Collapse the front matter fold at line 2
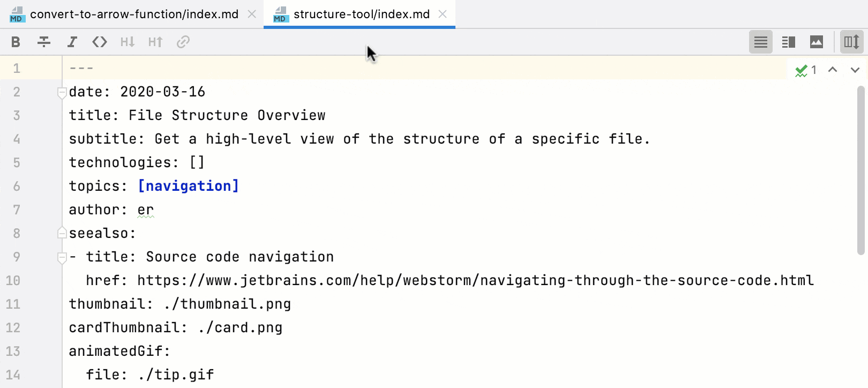 pos(62,92)
